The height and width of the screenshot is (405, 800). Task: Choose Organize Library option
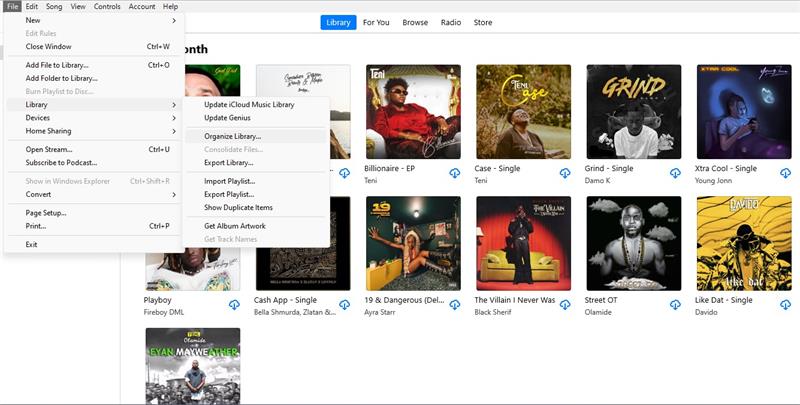(x=256, y=136)
